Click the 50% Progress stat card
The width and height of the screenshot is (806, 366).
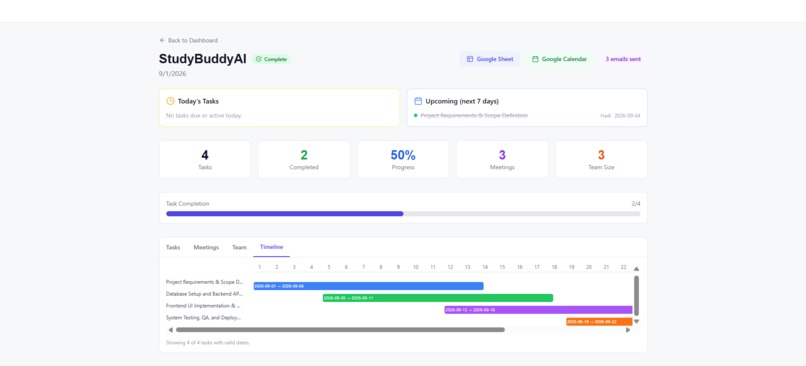click(x=403, y=160)
